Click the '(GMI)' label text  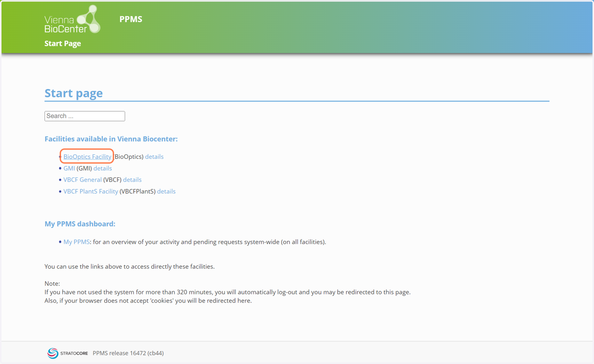84,168
